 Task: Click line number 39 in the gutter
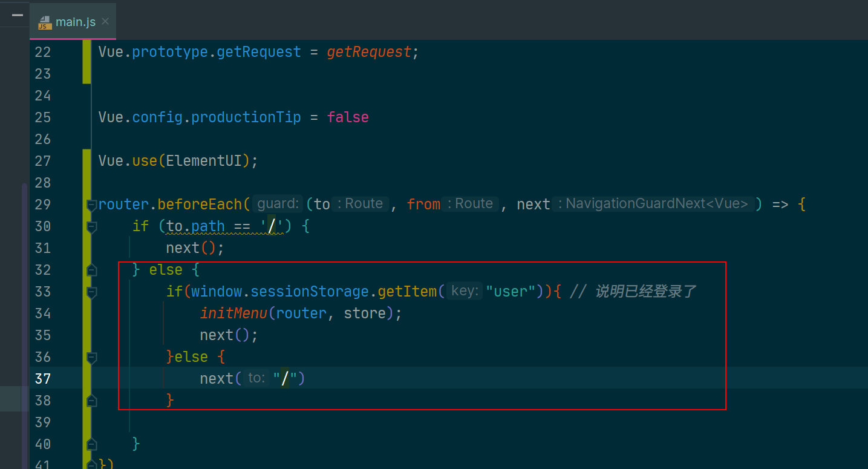(43, 422)
